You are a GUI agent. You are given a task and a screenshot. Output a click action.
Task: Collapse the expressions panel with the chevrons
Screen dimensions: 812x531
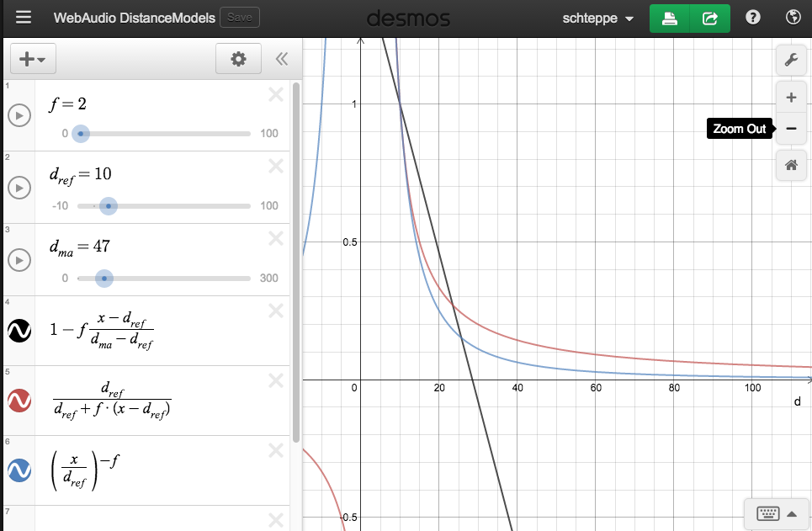point(282,59)
